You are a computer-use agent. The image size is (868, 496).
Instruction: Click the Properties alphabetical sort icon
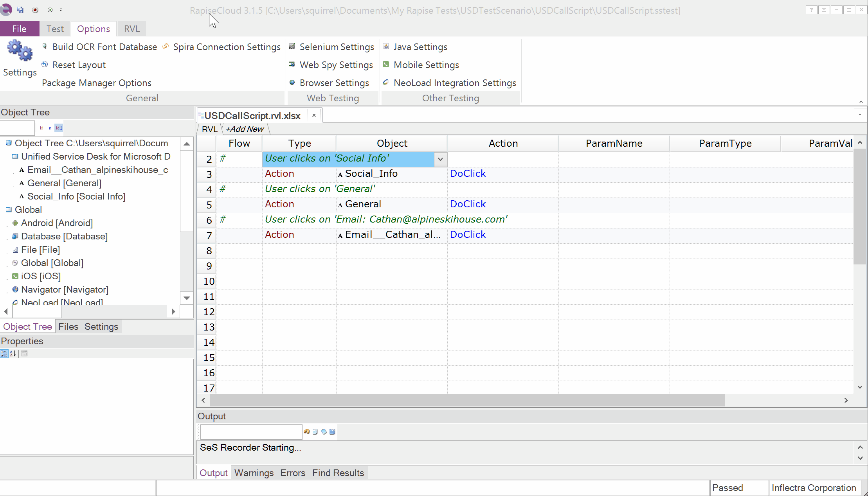click(13, 354)
